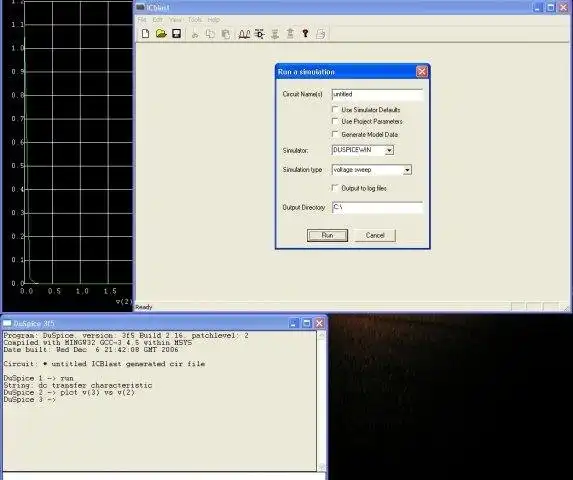Click the Paste clipboard icon

click(x=225, y=34)
